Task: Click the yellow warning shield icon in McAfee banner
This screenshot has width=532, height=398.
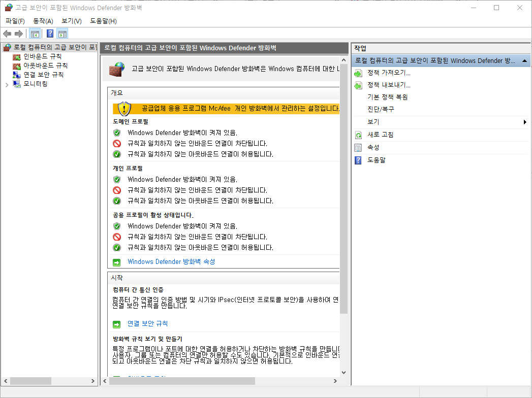Action: coord(124,109)
